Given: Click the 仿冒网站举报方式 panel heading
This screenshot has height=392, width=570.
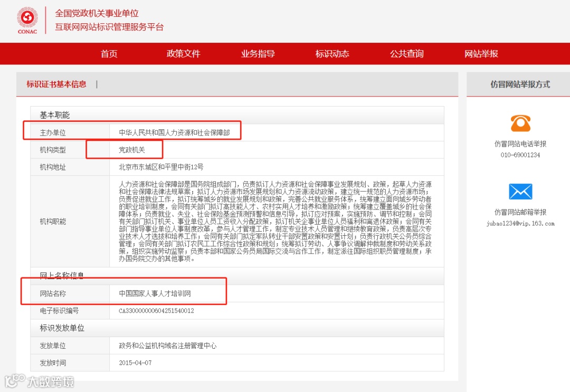Looking at the screenshot, I should pos(520,84).
